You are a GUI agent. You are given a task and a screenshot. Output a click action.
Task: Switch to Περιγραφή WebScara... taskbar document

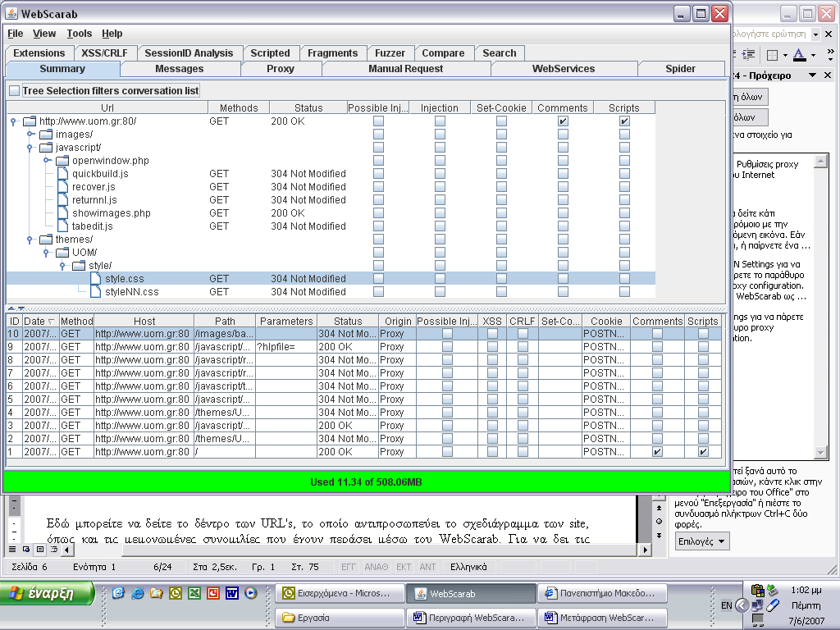tap(470, 617)
